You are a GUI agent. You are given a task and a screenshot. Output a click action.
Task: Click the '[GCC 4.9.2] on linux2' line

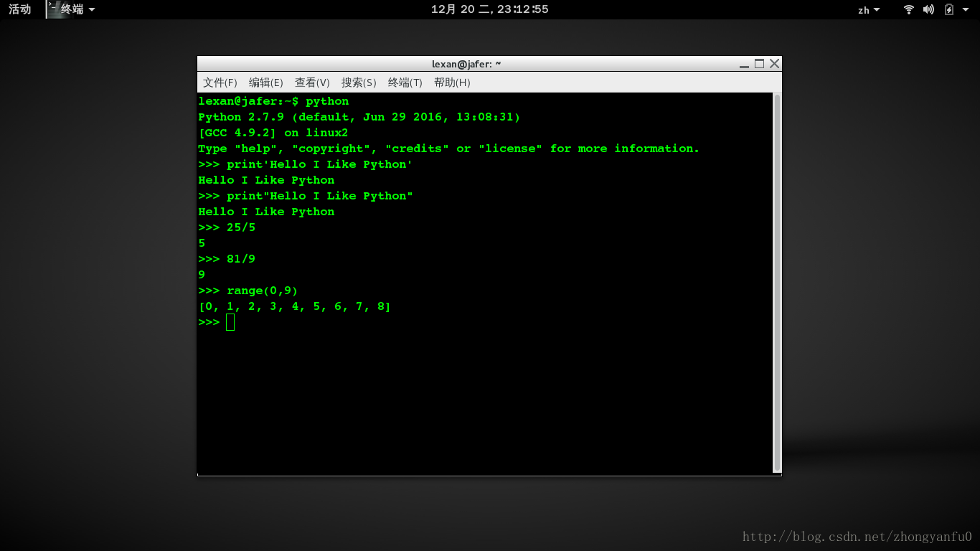coord(273,133)
